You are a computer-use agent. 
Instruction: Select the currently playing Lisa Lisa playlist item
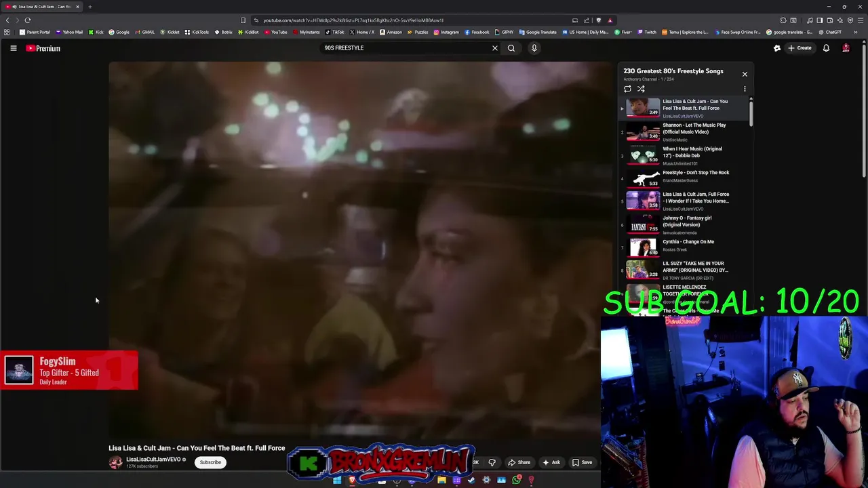[684, 108]
